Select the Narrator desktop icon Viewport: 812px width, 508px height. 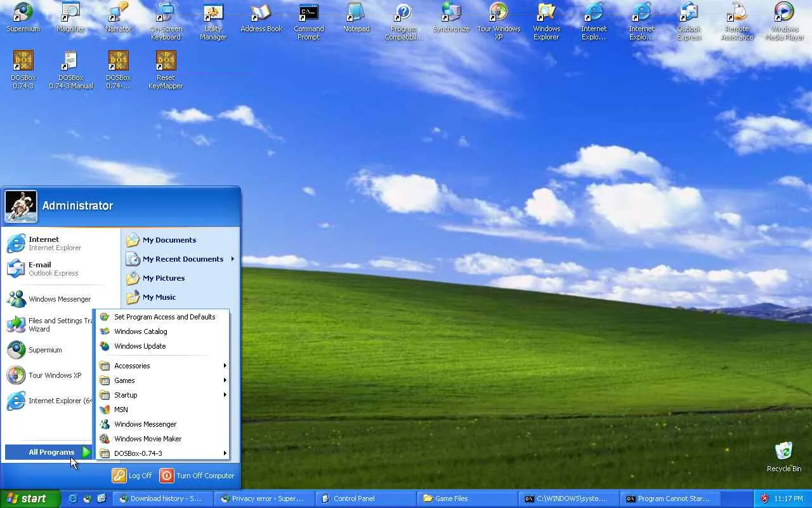[118, 18]
